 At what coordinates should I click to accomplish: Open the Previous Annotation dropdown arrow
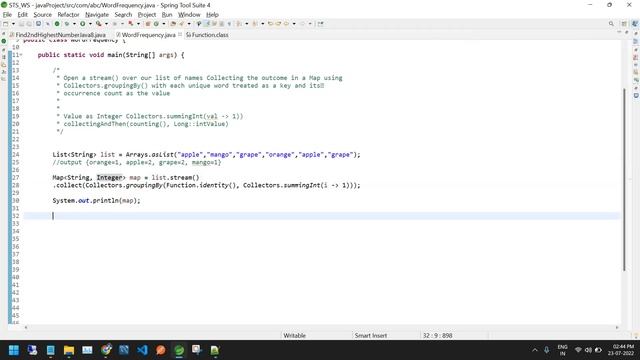[263, 24]
